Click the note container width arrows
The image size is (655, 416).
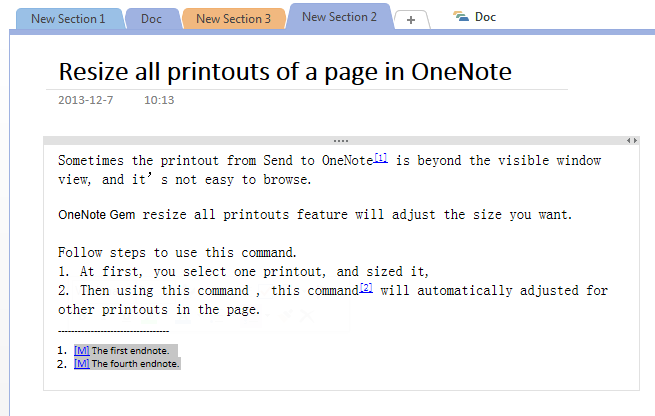coord(632,141)
